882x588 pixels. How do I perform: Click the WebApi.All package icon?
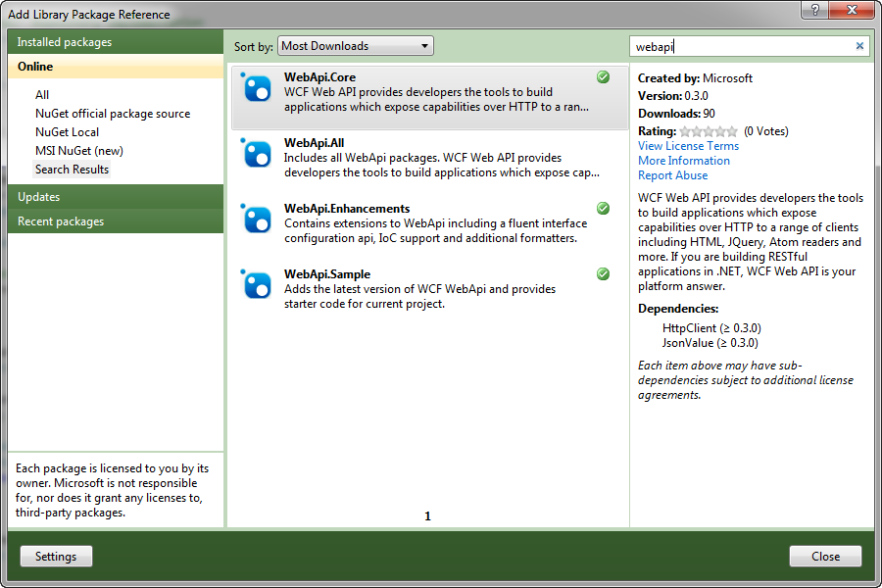tap(256, 153)
